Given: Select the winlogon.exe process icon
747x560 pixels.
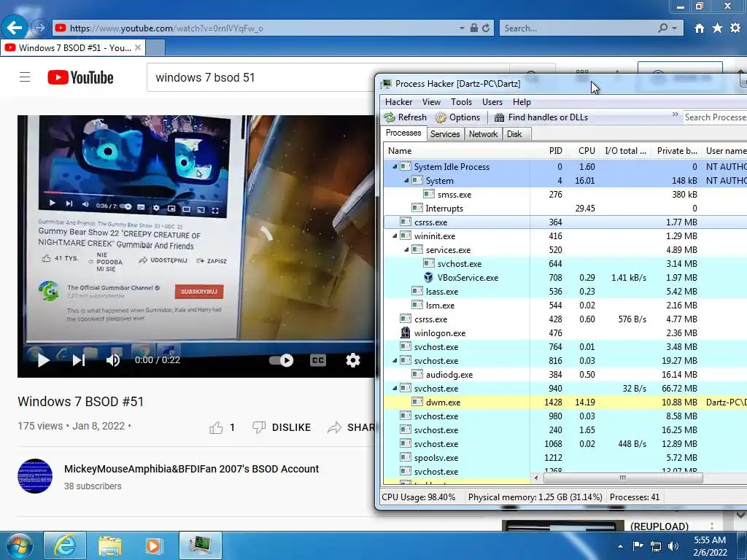Looking at the screenshot, I should click(406, 332).
